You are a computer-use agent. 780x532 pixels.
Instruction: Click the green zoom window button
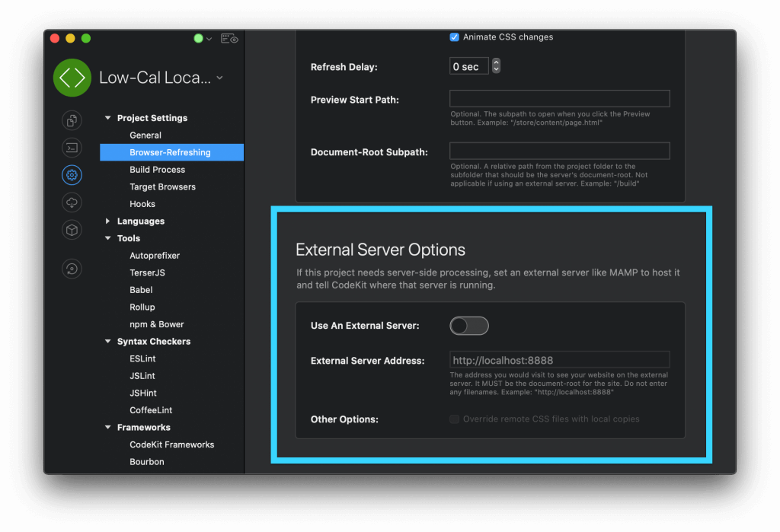click(x=86, y=38)
